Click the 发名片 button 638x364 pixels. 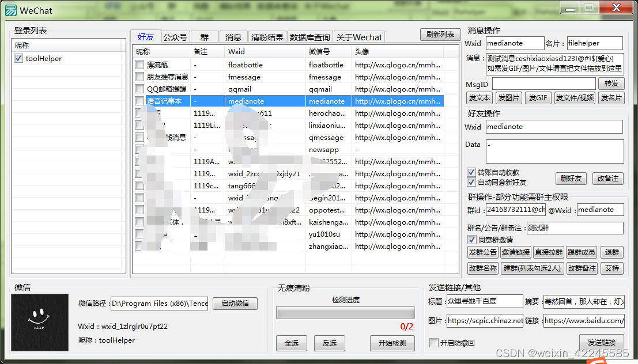point(611,97)
